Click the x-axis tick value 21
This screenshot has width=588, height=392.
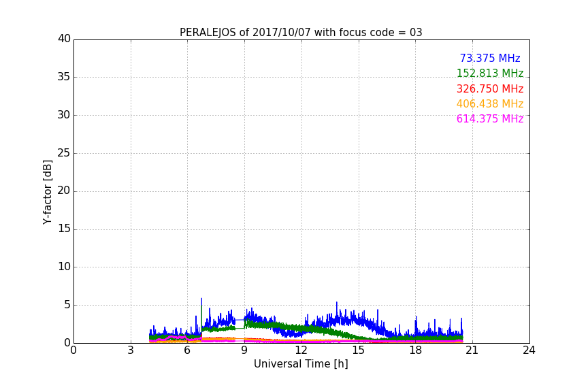[x=472, y=350]
